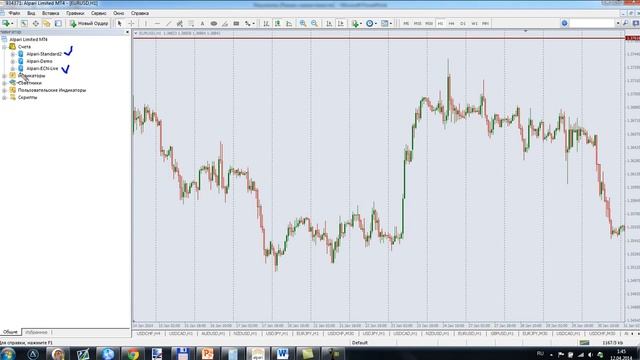Open the Сервис menu

click(x=98, y=13)
